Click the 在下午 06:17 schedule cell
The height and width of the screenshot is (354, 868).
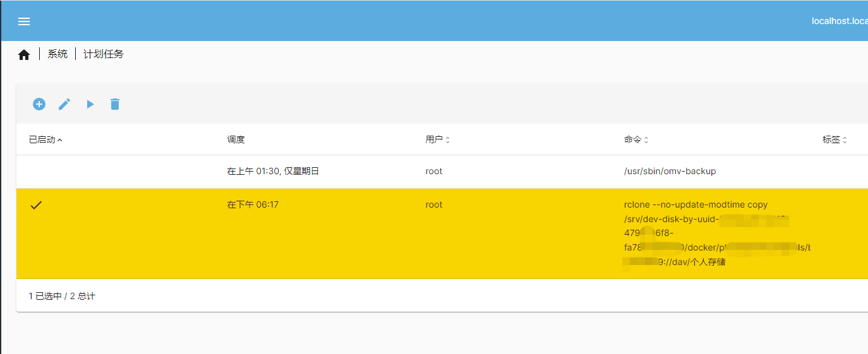point(253,204)
